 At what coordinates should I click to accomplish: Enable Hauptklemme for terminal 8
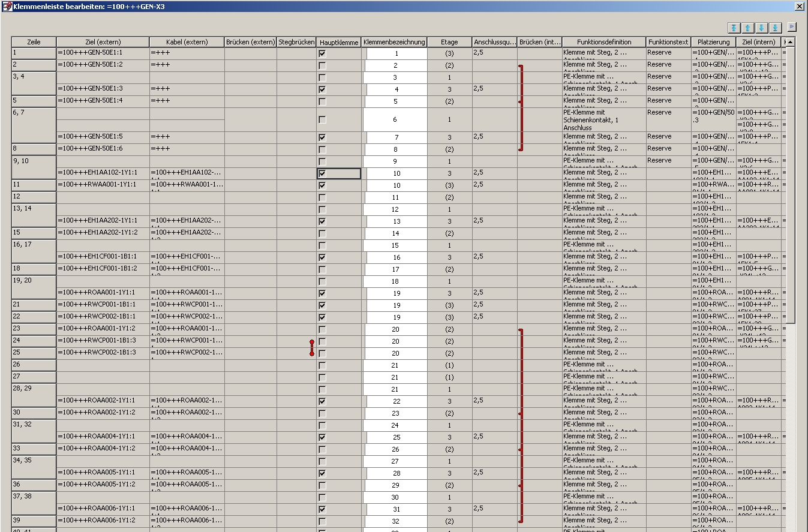pyautogui.click(x=322, y=150)
